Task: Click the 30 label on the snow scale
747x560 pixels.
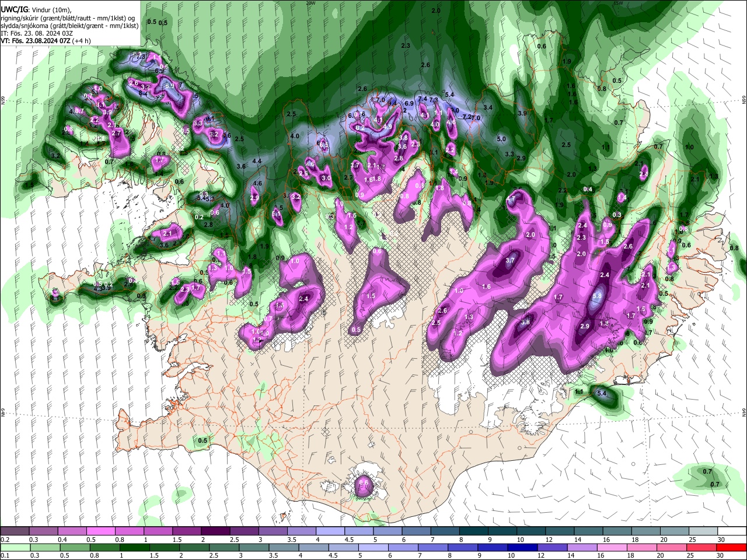Action: coord(721,540)
